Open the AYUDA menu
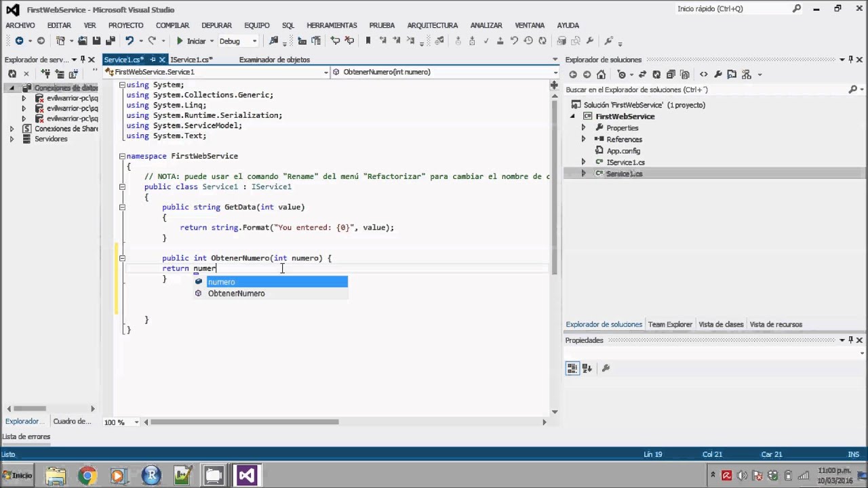 (568, 25)
